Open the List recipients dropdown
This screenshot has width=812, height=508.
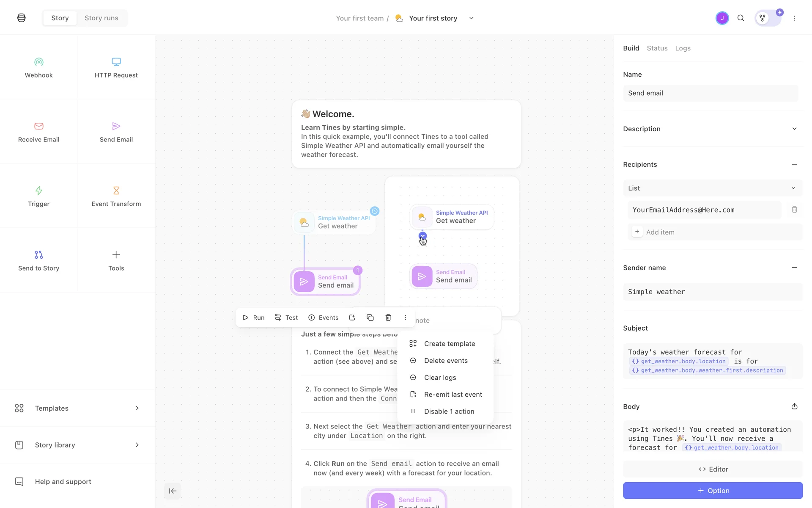(x=712, y=188)
